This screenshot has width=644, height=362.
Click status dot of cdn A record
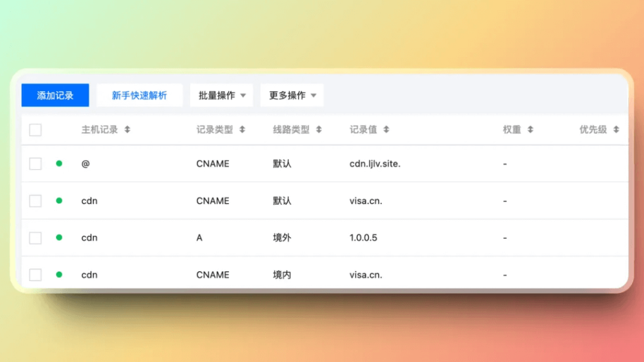[x=59, y=237]
